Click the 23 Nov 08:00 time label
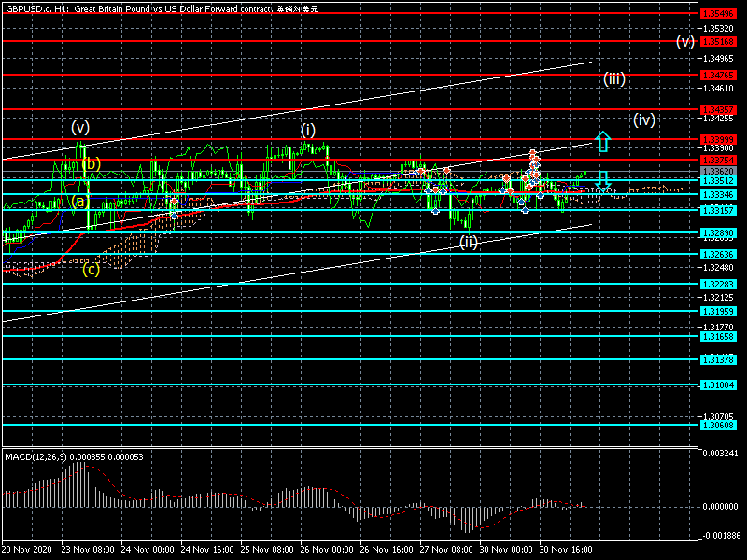Viewport: 747px width, 560px height. 88,549
